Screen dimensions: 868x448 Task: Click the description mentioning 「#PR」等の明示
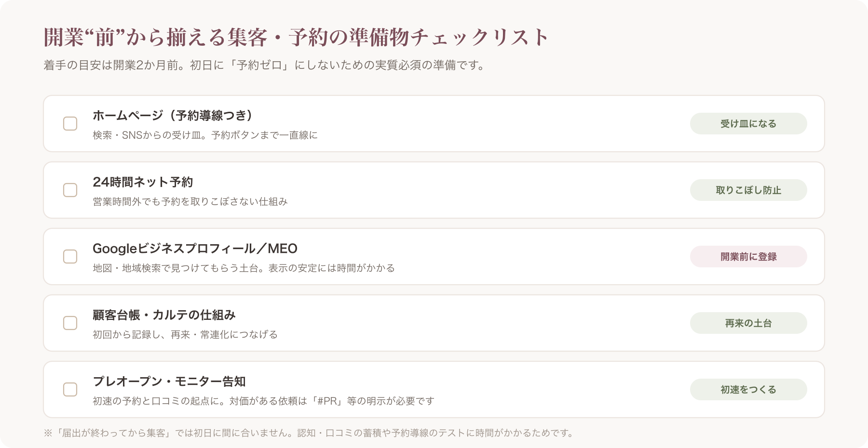pos(263,401)
